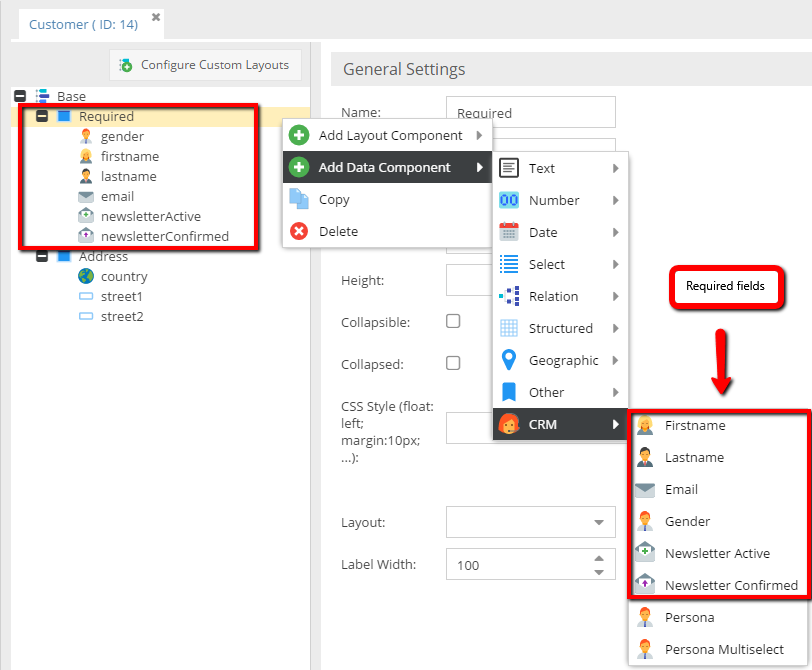
Task: Click the Relation icon in data components
Action: click(x=509, y=296)
